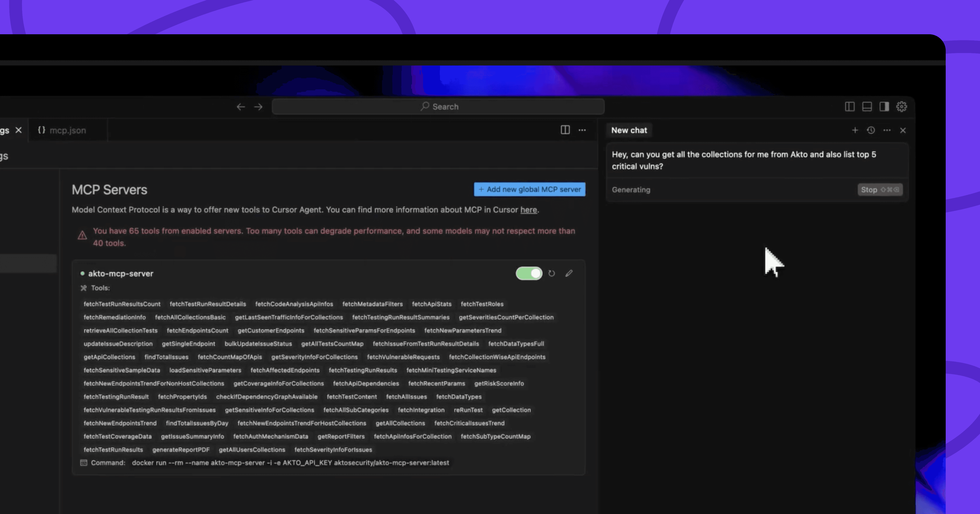980x514 pixels.
Task: Open the chat panel ellipsis options menu
Action: pyautogui.click(x=887, y=130)
